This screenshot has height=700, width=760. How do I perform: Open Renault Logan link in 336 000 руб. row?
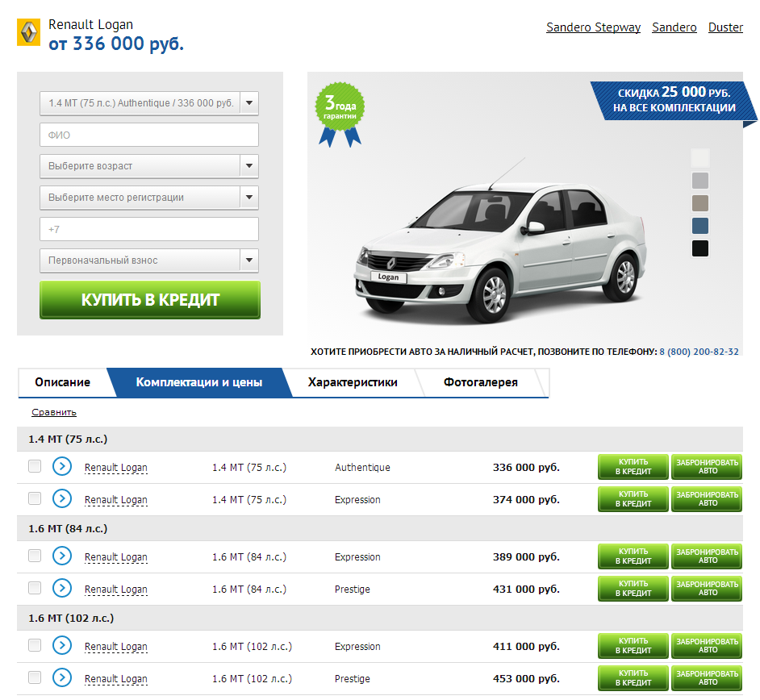[116, 468]
